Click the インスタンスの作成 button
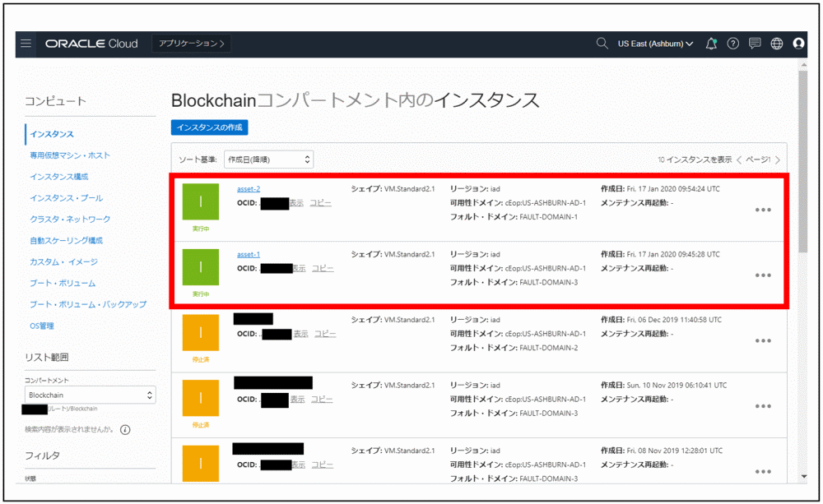This screenshot has width=823, height=504. (x=209, y=127)
